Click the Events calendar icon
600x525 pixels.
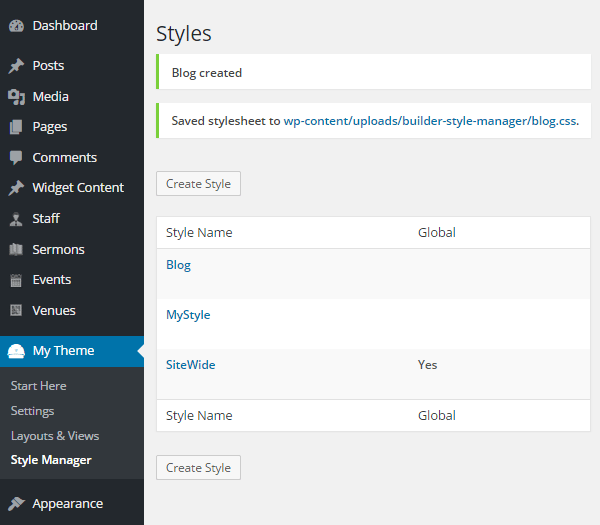tap(16, 280)
